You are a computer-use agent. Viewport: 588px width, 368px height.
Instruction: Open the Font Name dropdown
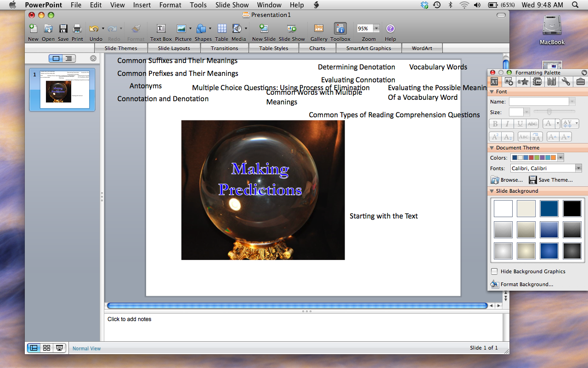point(572,101)
